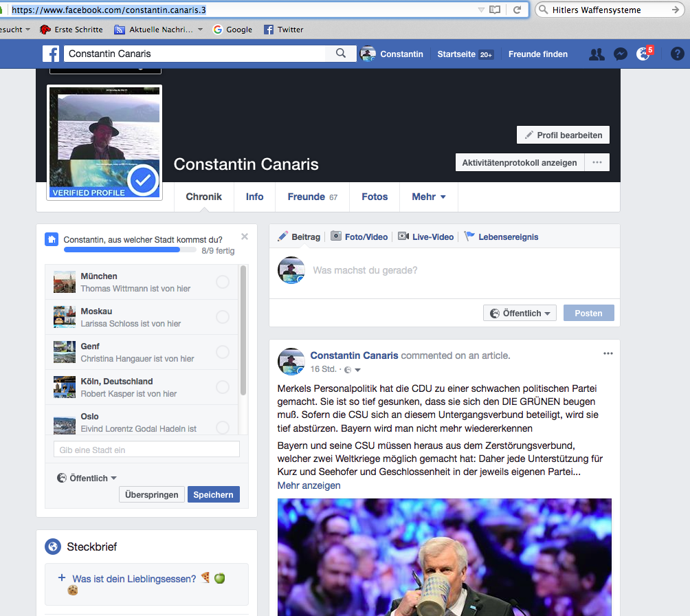Select Köln, Deutschland radio button
This screenshot has width=690, height=616.
point(223,387)
